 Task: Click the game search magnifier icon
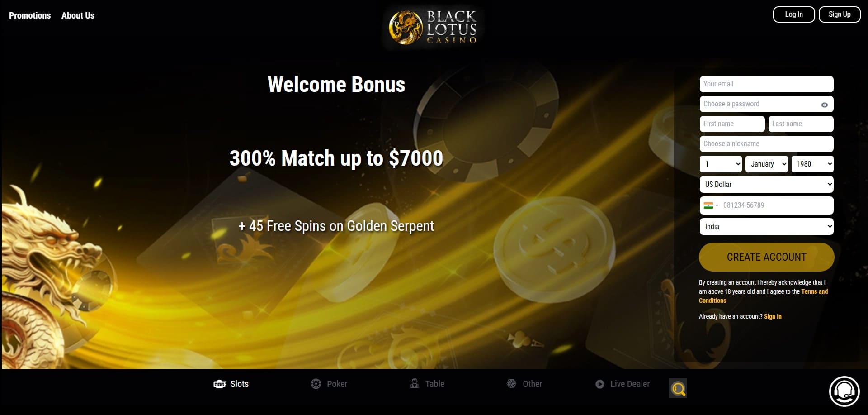tap(678, 388)
